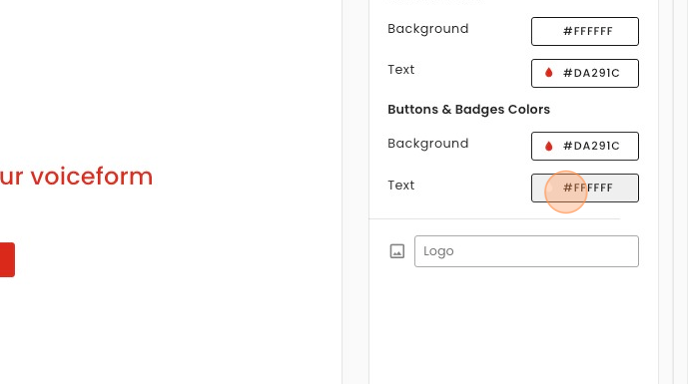Click the image icon beside Logo field
This screenshot has height=384, width=688.
[397, 251]
